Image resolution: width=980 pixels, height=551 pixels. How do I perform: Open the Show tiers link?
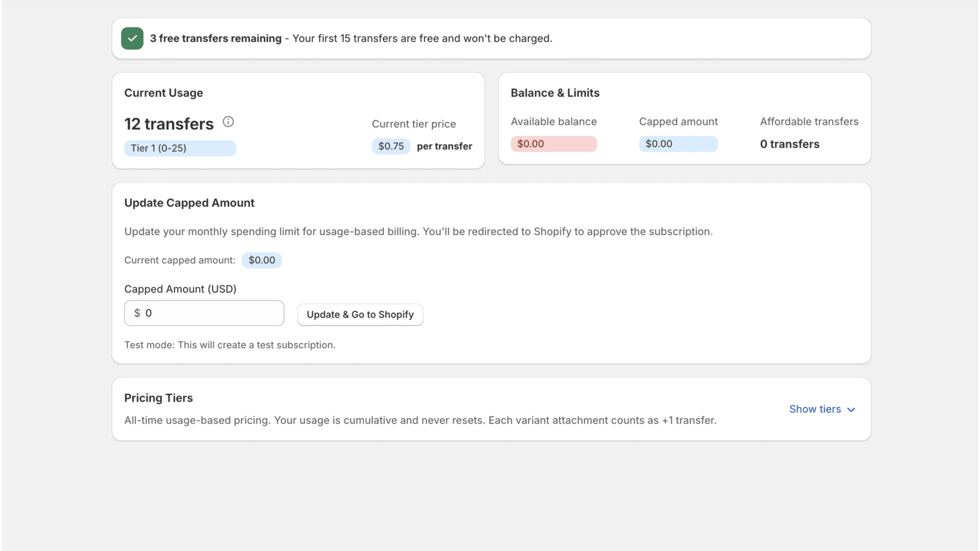tap(815, 409)
